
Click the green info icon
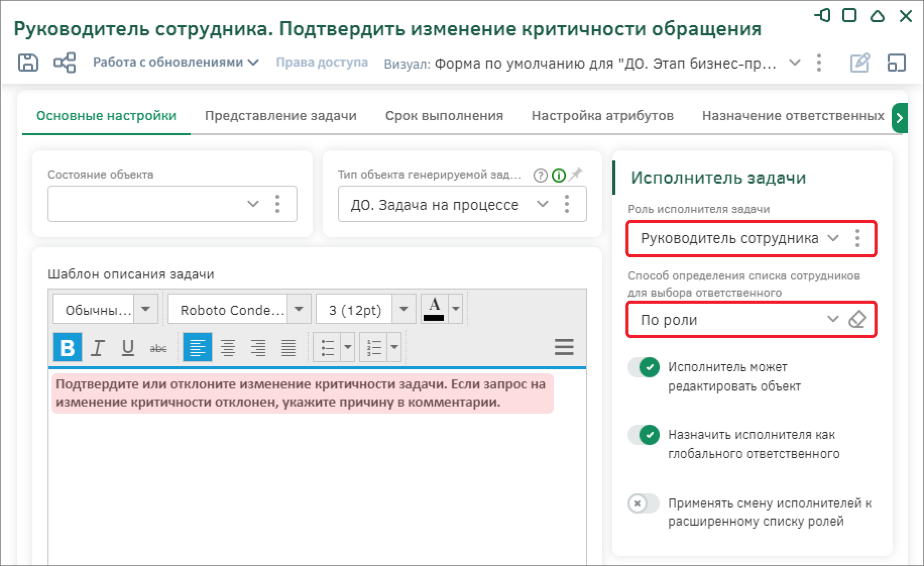pos(559,175)
